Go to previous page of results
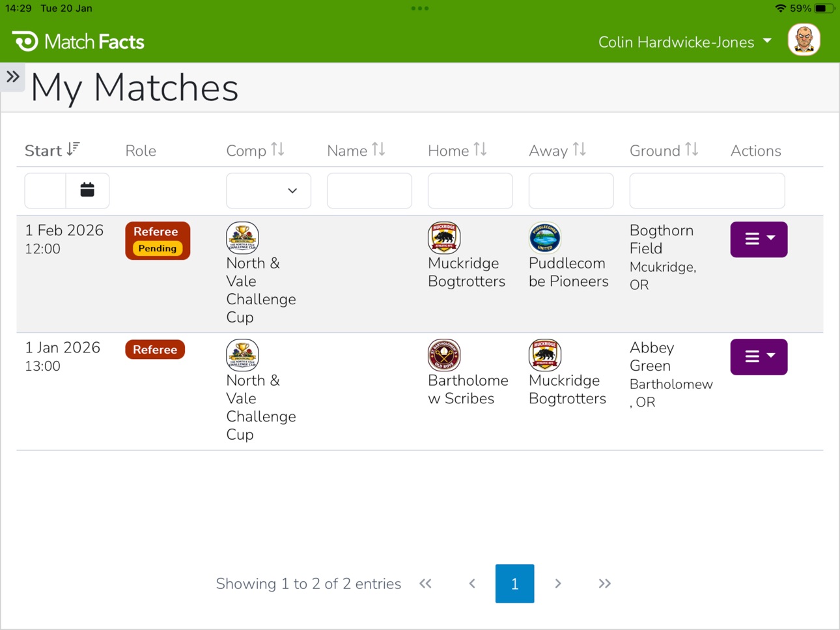This screenshot has width=840, height=630. 472,583
